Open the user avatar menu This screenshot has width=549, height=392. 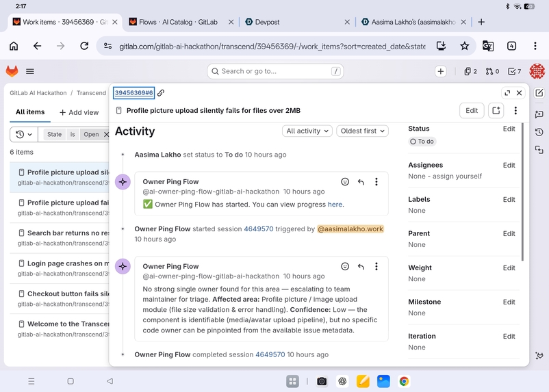click(x=537, y=71)
